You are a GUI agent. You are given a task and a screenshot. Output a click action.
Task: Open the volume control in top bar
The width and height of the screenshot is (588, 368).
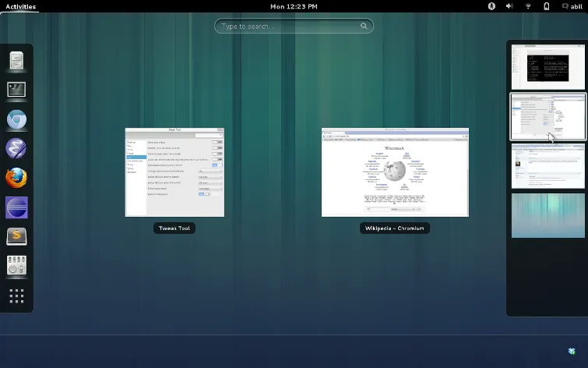[509, 6]
